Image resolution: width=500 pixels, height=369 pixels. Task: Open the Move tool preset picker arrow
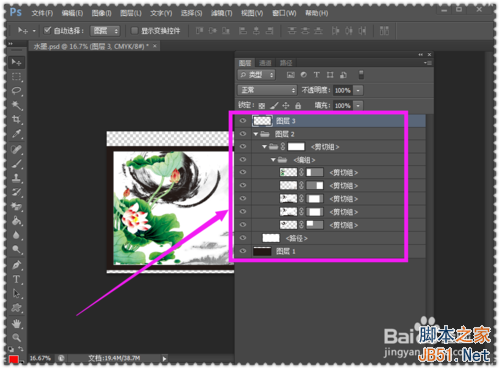tap(34, 31)
